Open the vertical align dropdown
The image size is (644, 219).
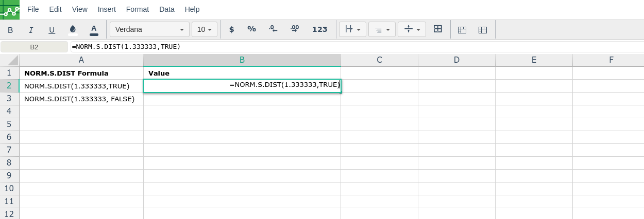click(412, 29)
